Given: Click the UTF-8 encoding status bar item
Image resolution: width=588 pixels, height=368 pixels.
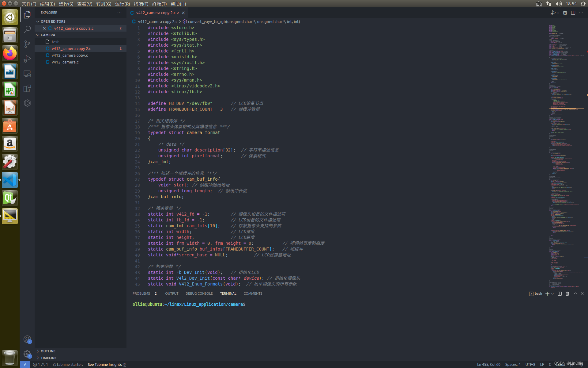Looking at the screenshot, I should 530,365.
